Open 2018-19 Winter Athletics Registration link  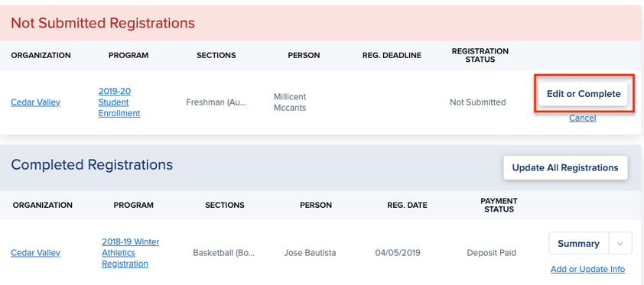coord(131,253)
